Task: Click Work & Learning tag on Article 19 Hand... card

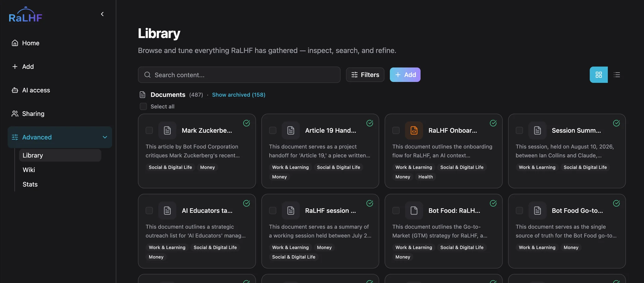Action: (x=290, y=167)
